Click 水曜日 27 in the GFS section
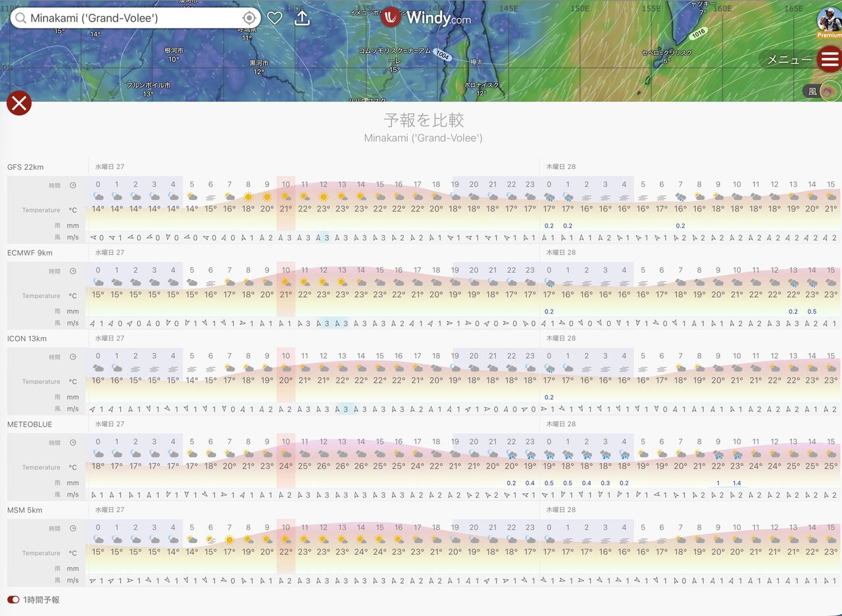 pyautogui.click(x=110, y=167)
